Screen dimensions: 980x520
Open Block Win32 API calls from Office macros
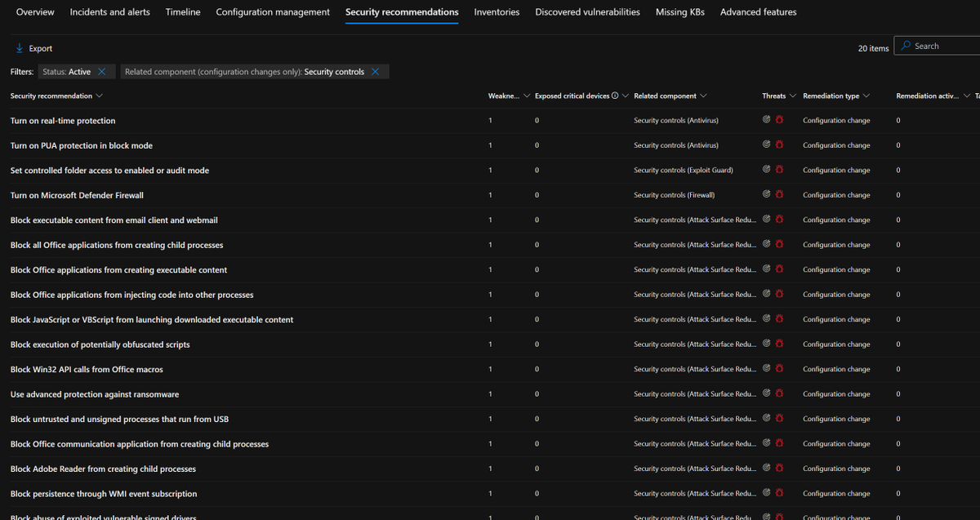(87, 369)
